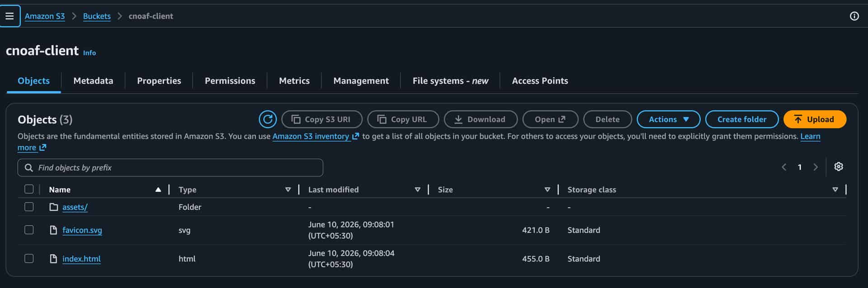Switch to the Permissions tab
This screenshot has width=868, height=288.
pos(230,81)
